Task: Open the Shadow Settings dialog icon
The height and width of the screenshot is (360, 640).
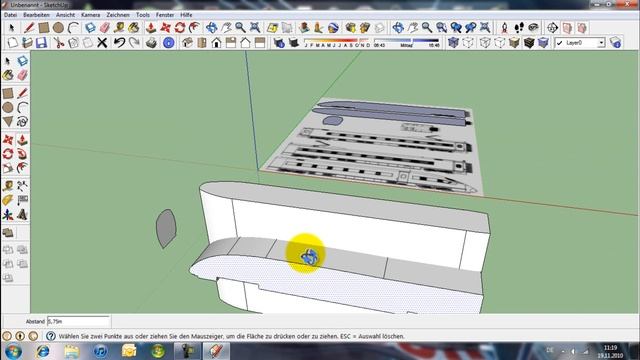Action: click(279, 42)
